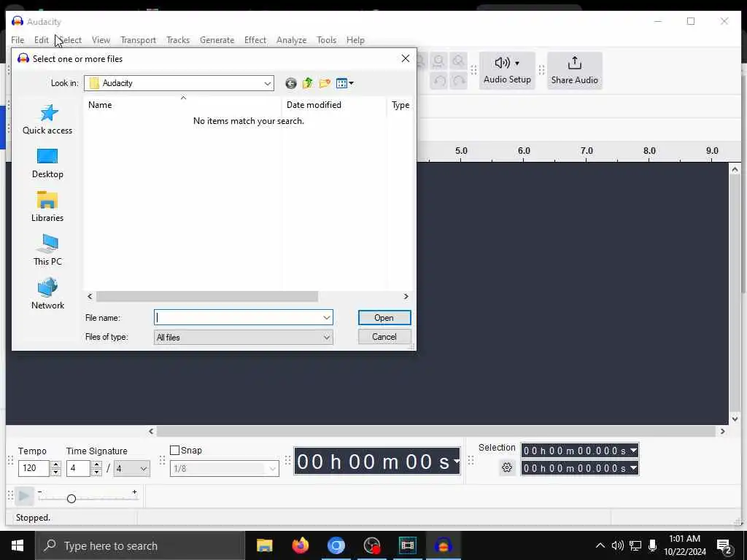Click the Tempo value field
Screen dimensions: 747x560
pos(34,469)
